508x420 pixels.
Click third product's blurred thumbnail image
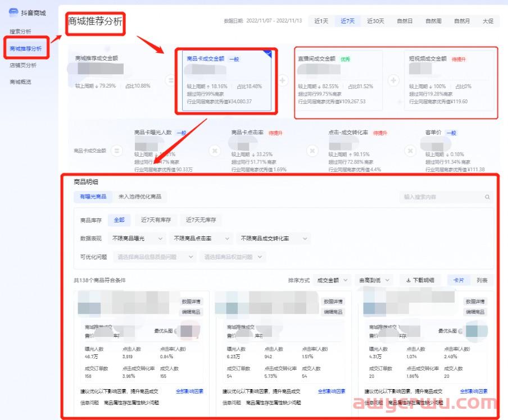pos(374,303)
